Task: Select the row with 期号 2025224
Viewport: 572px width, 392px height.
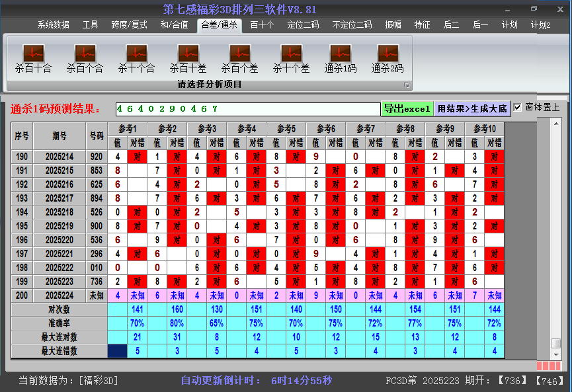Action: point(258,295)
